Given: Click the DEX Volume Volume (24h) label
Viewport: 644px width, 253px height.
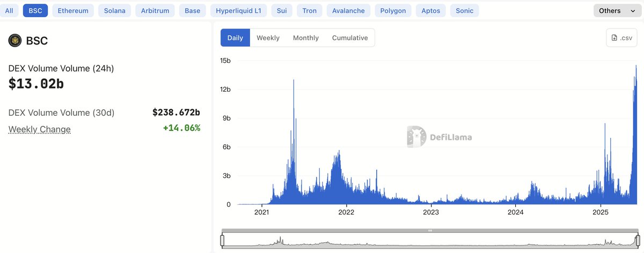Looking at the screenshot, I should 61,69.
